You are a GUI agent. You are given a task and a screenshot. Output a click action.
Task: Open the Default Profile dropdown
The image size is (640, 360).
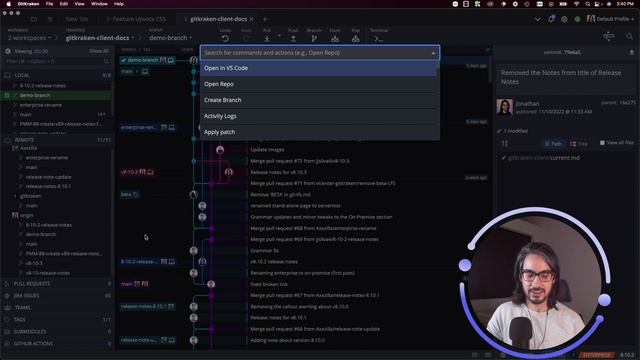(x=610, y=19)
